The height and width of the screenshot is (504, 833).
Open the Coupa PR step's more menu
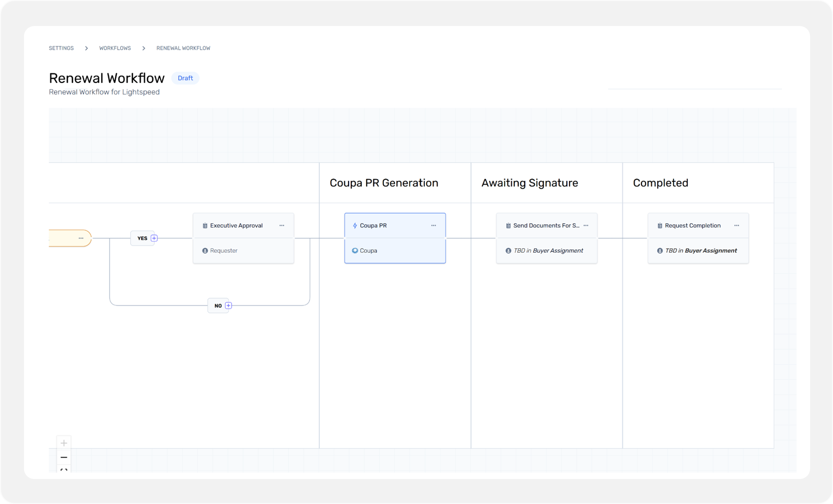434,226
